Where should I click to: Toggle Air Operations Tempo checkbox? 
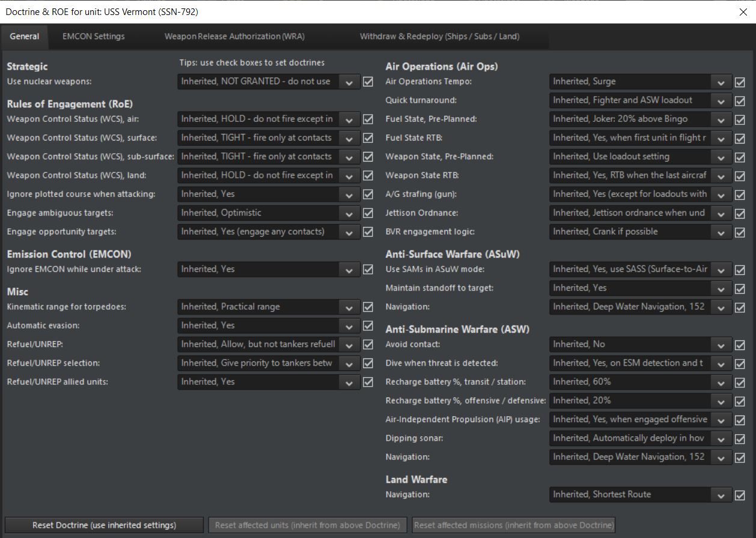[740, 82]
